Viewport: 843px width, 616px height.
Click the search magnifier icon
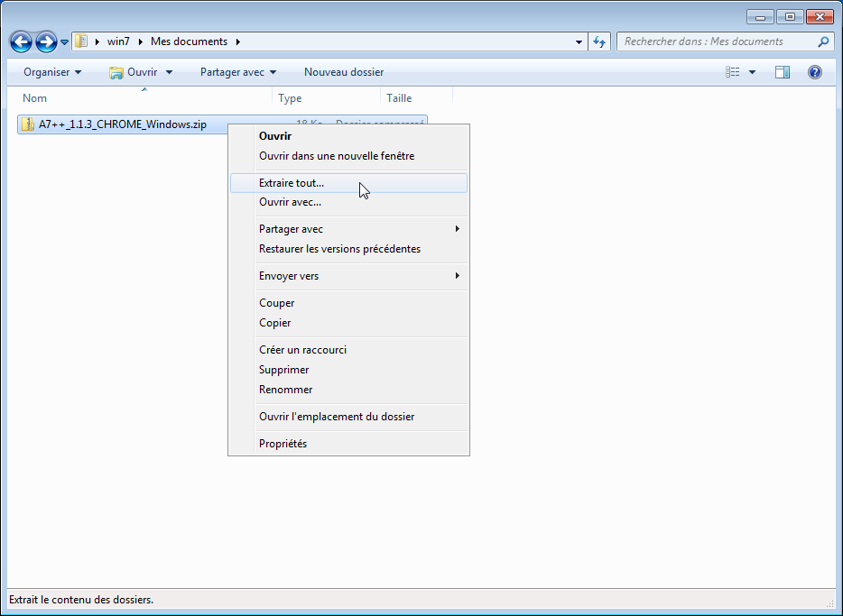coord(823,41)
